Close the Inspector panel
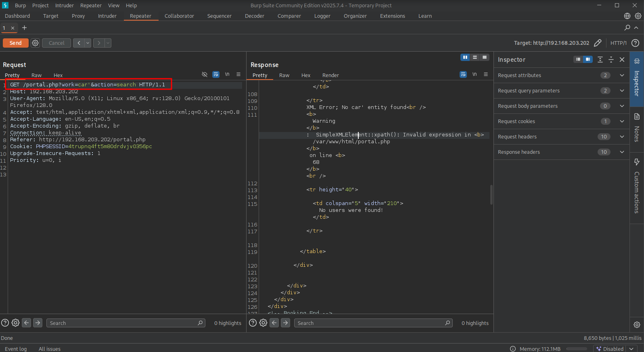The image size is (644, 352). click(x=622, y=60)
